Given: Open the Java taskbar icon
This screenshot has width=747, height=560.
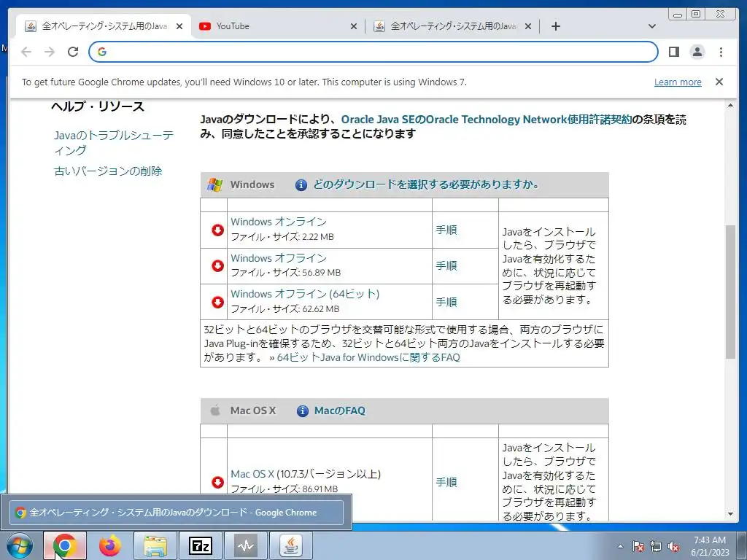Looking at the screenshot, I should pyautogui.click(x=291, y=545).
